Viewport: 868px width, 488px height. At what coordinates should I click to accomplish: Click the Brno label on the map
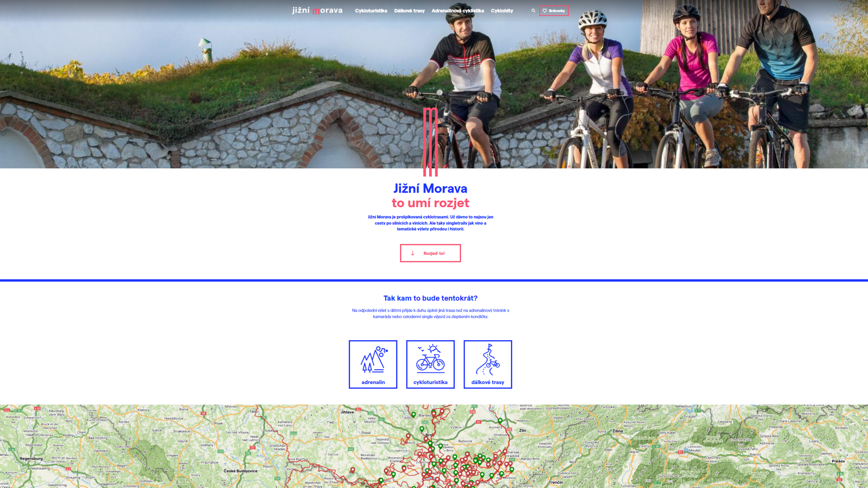pyautogui.click(x=430, y=435)
